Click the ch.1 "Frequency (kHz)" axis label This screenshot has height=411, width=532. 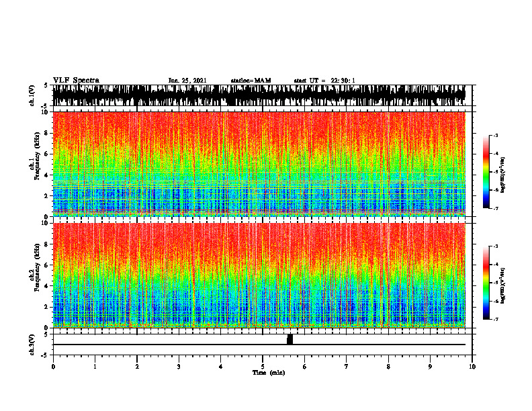pos(37,156)
